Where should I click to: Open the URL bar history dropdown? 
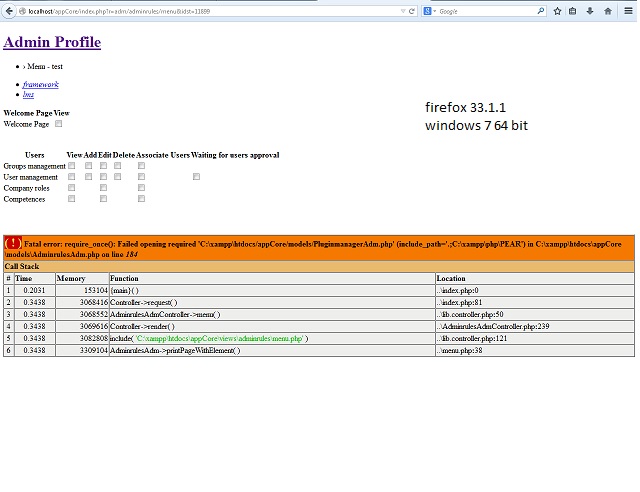398,11
